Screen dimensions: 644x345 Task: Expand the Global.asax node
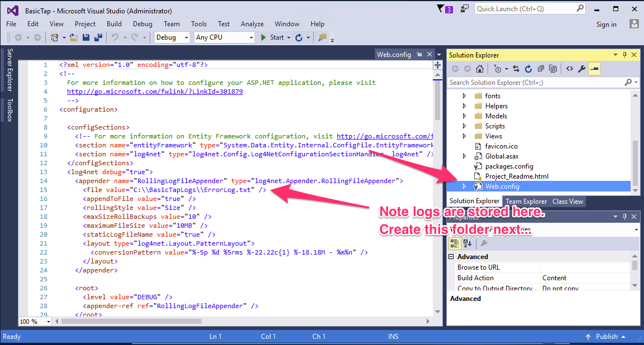pos(464,156)
